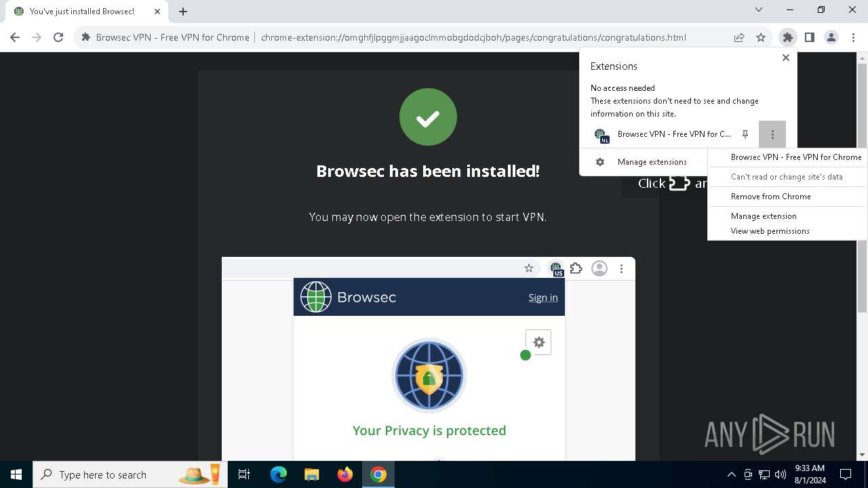The image size is (868, 488).
Task: Click the profile icon in preview toolbar
Action: click(x=599, y=268)
